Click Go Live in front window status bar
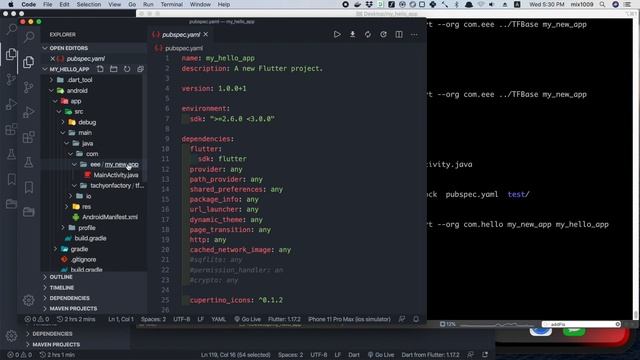 click(x=247, y=319)
